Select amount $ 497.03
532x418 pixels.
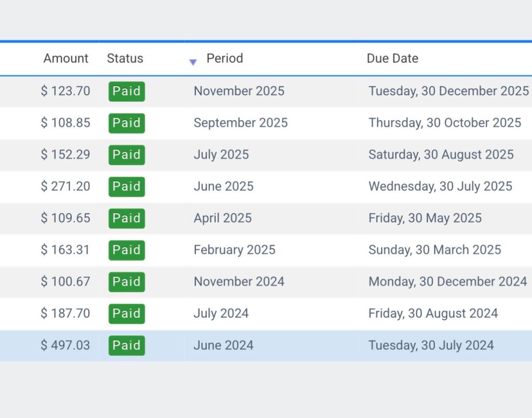click(x=65, y=345)
